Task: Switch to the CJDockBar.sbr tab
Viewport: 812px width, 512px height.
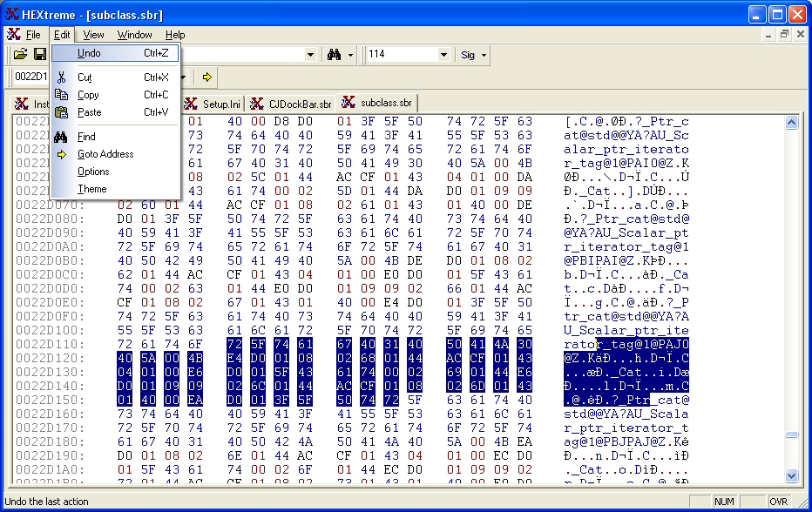Action: [x=292, y=104]
